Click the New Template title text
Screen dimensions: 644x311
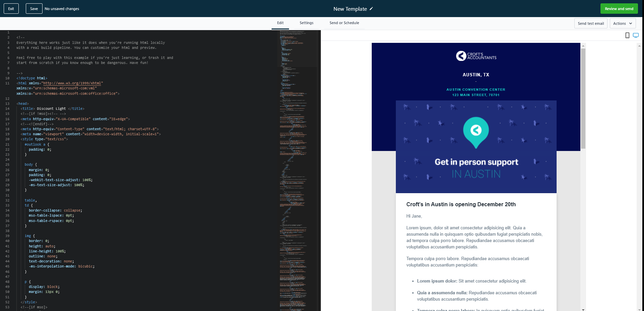[350, 9]
